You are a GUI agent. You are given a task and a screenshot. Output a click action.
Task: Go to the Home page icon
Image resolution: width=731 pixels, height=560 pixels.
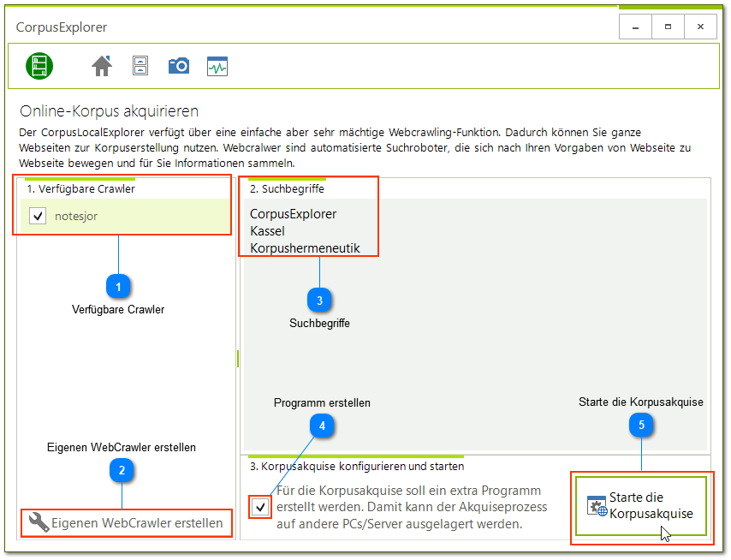102,66
